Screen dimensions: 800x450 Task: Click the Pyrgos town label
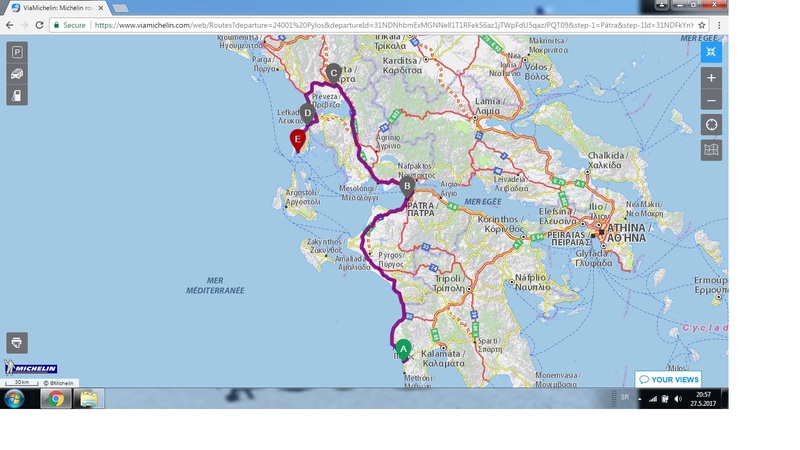tap(391, 259)
